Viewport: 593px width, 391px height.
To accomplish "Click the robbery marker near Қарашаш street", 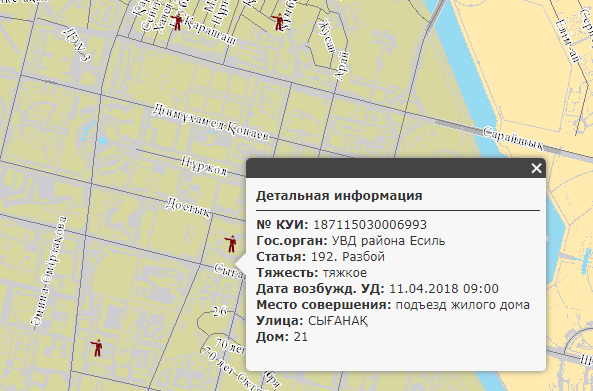I will coord(176,22).
